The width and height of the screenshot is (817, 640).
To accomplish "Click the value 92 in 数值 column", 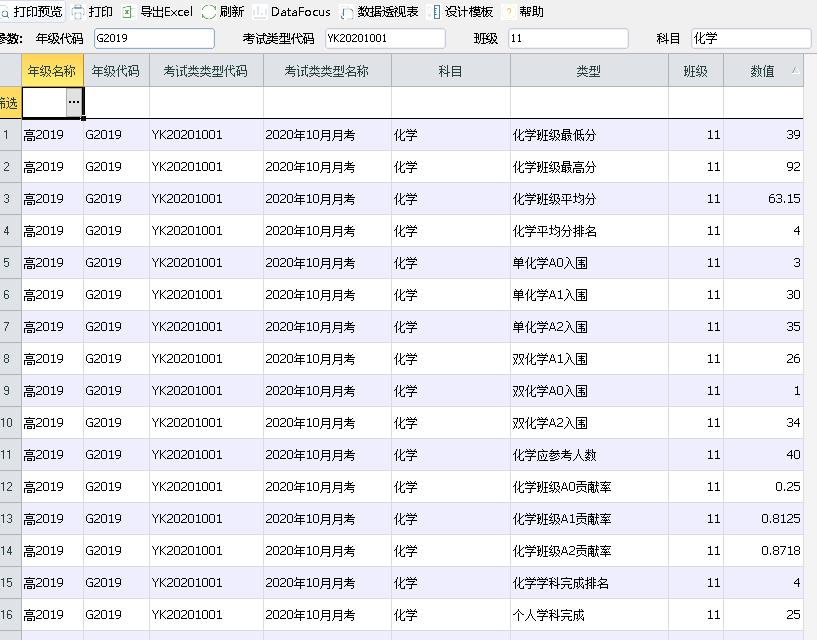I will [x=793, y=167].
